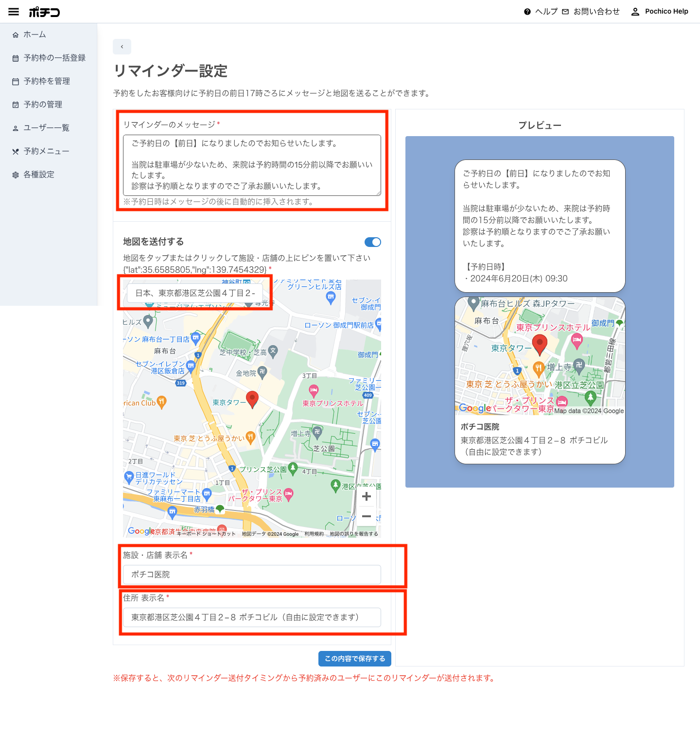Click the preview map thumbnail
The image size is (700, 754).
coord(540,356)
